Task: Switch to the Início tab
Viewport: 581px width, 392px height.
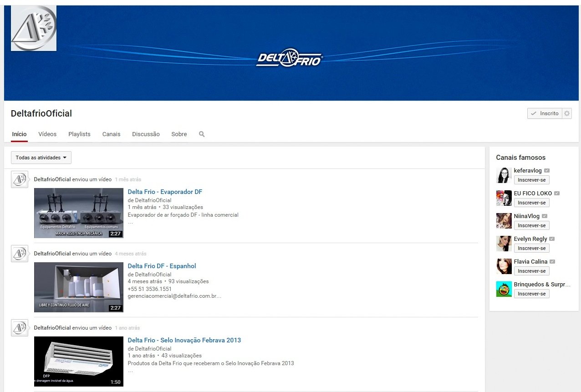Action: tap(20, 134)
